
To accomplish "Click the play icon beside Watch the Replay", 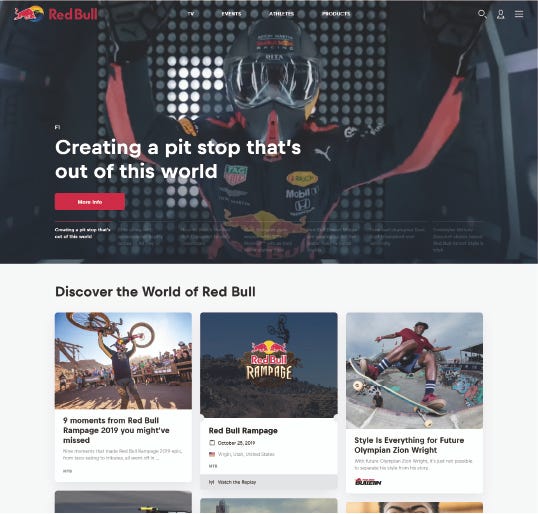I will tap(212, 482).
